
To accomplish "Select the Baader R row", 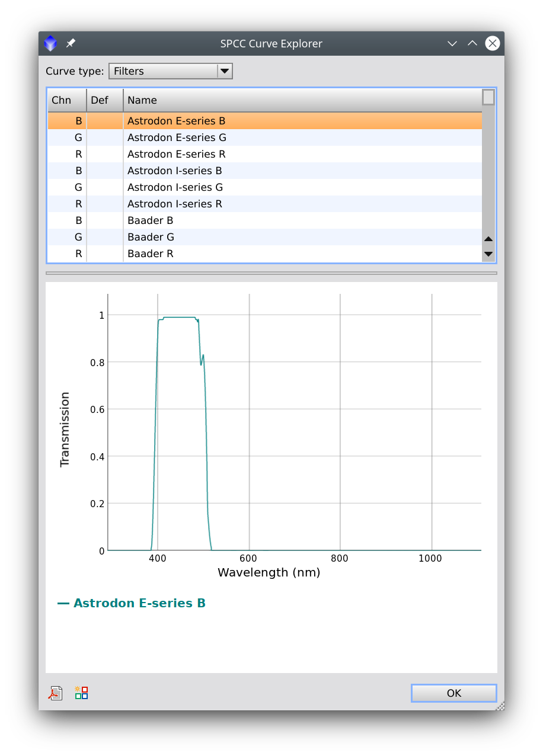I will pos(265,254).
